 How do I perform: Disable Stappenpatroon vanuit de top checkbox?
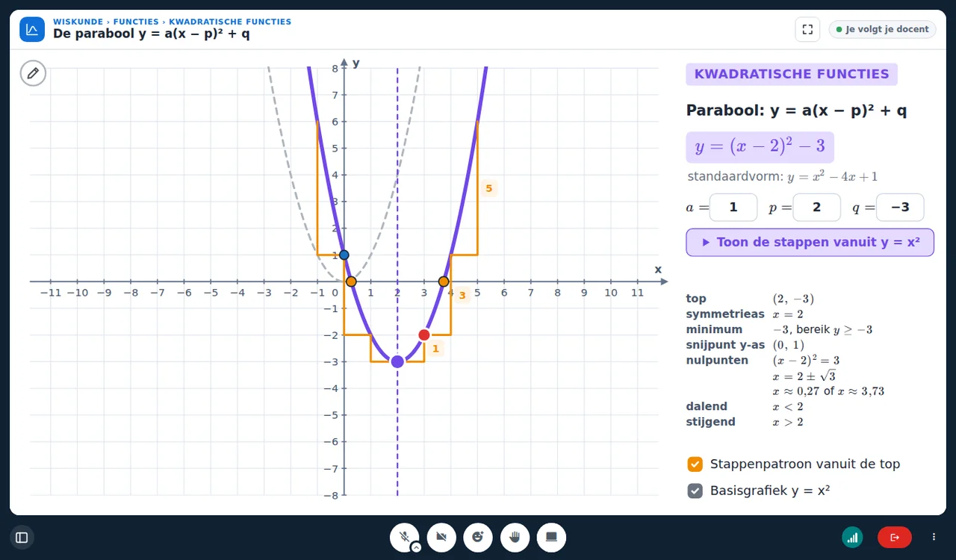(x=695, y=464)
